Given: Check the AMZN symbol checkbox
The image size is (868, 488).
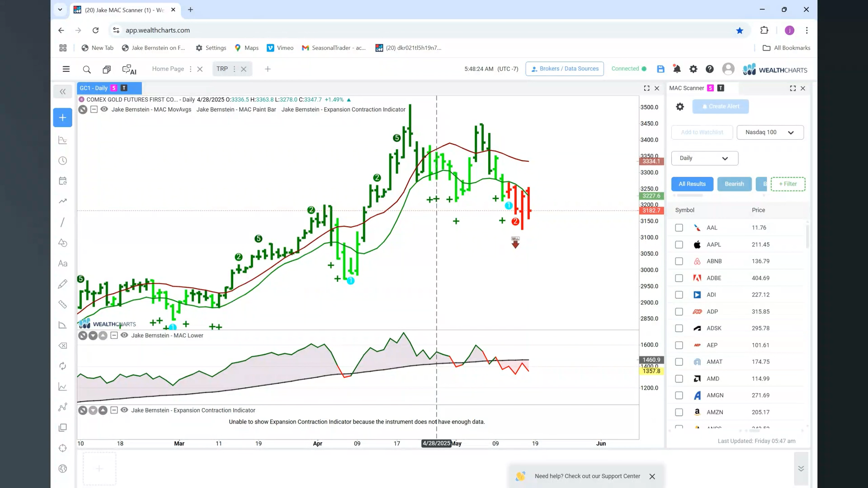Looking at the screenshot, I should [679, 412].
